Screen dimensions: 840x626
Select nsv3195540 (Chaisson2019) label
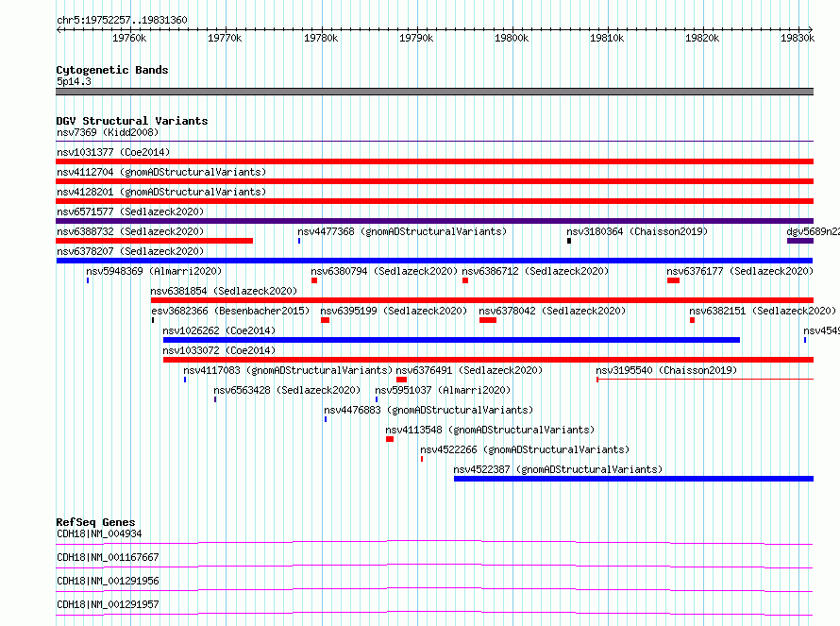[666, 370]
